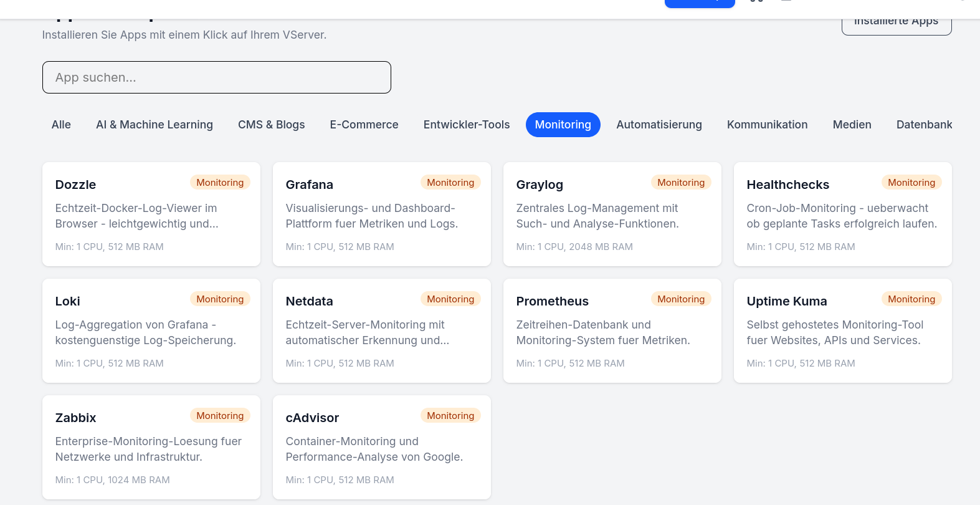The height and width of the screenshot is (505, 980).
Task: Click Dozzle's 'Echtzeit-Docker-Log-Viewer' description
Action: click(137, 216)
